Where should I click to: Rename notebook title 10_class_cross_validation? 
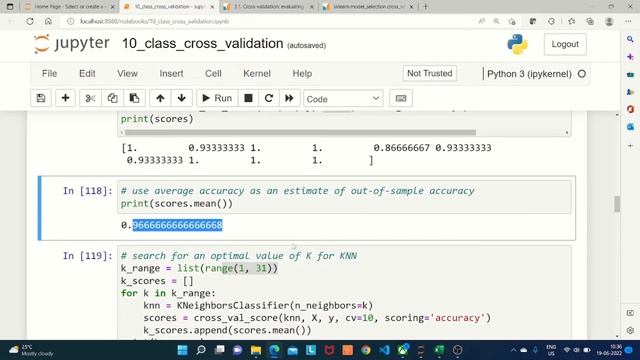point(202,44)
